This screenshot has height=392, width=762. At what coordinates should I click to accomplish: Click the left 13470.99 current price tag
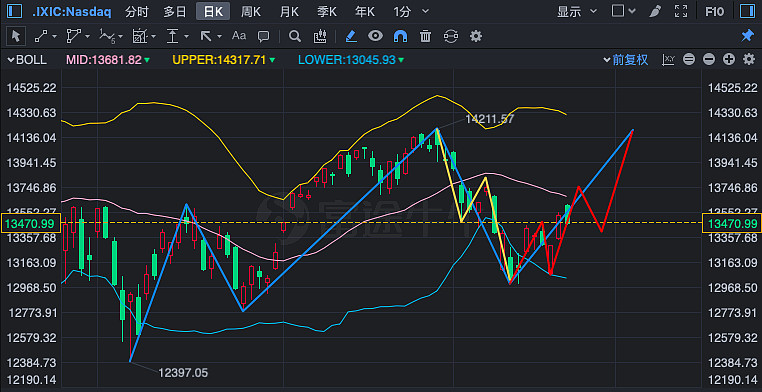coord(32,223)
